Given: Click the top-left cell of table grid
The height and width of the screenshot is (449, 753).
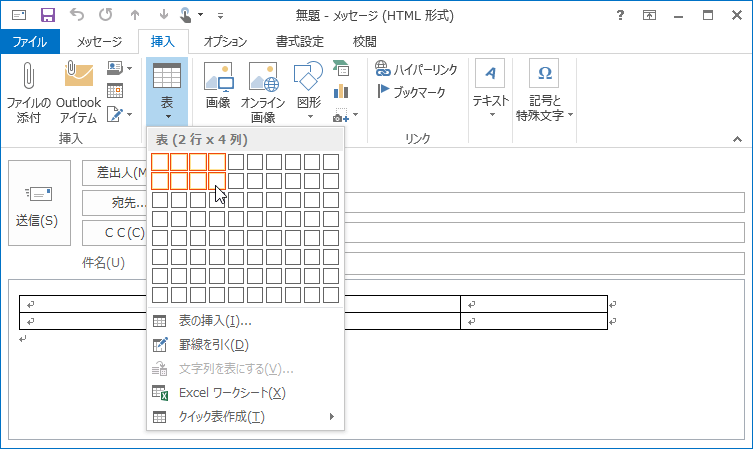Looking at the screenshot, I should (160, 162).
